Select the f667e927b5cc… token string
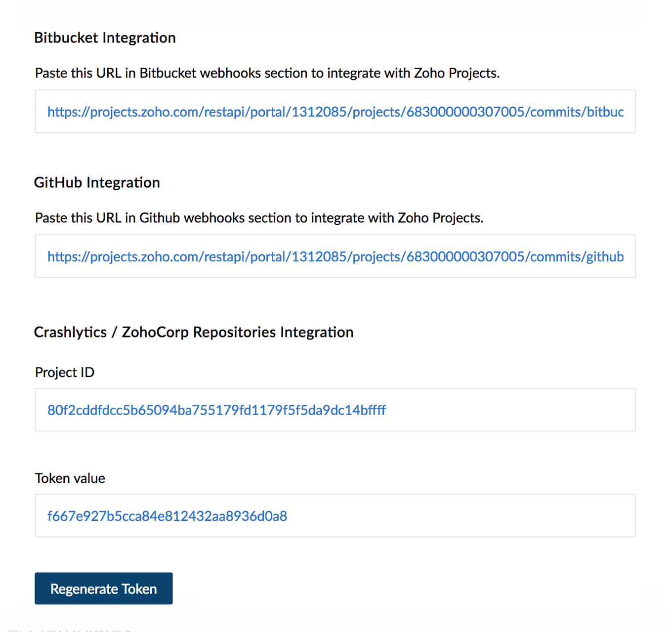Screen dimensions: 672x632 tap(167, 516)
